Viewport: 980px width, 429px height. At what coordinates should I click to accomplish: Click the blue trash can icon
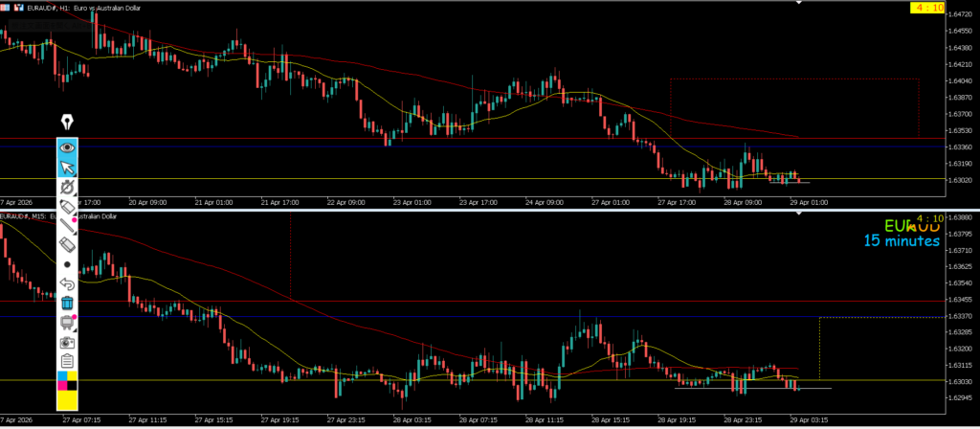(67, 303)
